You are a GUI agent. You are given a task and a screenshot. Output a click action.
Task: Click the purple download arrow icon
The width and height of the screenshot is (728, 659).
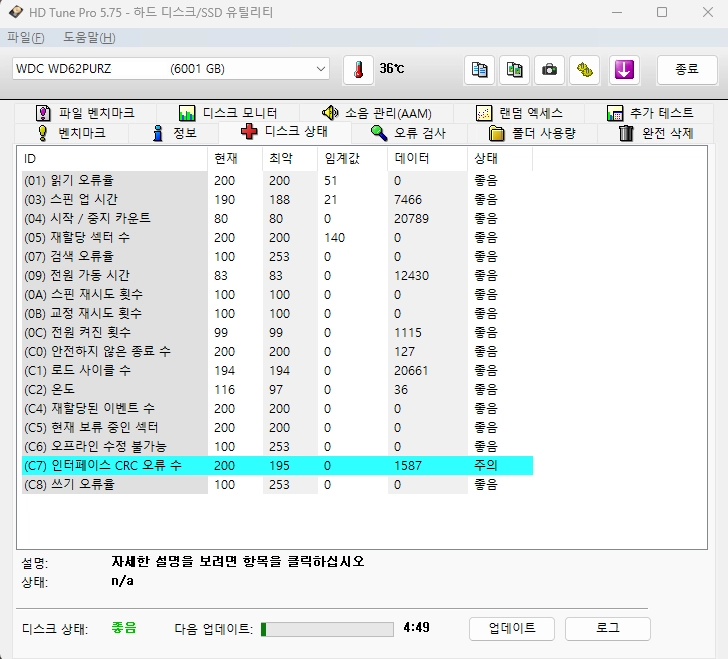(x=624, y=70)
